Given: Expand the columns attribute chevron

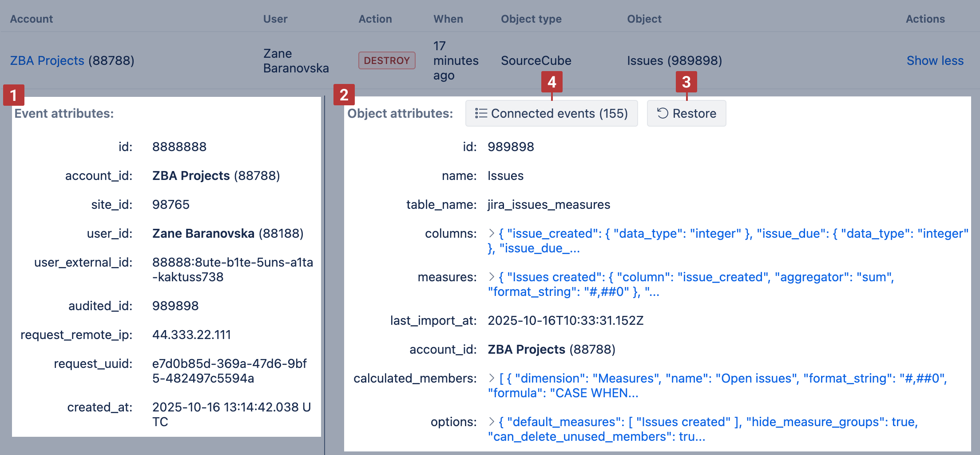Looking at the screenshot, I should click(x=492, y=233).
